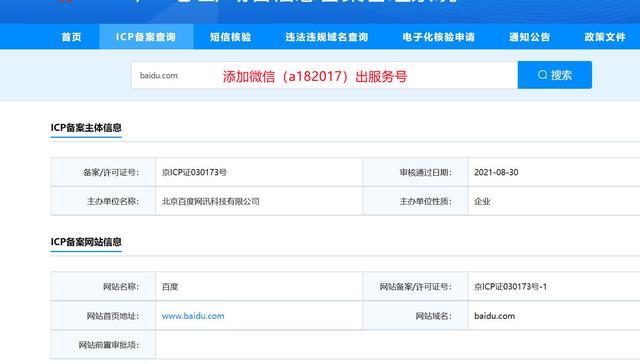Select the ICP备案查询 tab
This screenshot has width=640, height=364.
(x=146, y=37)
